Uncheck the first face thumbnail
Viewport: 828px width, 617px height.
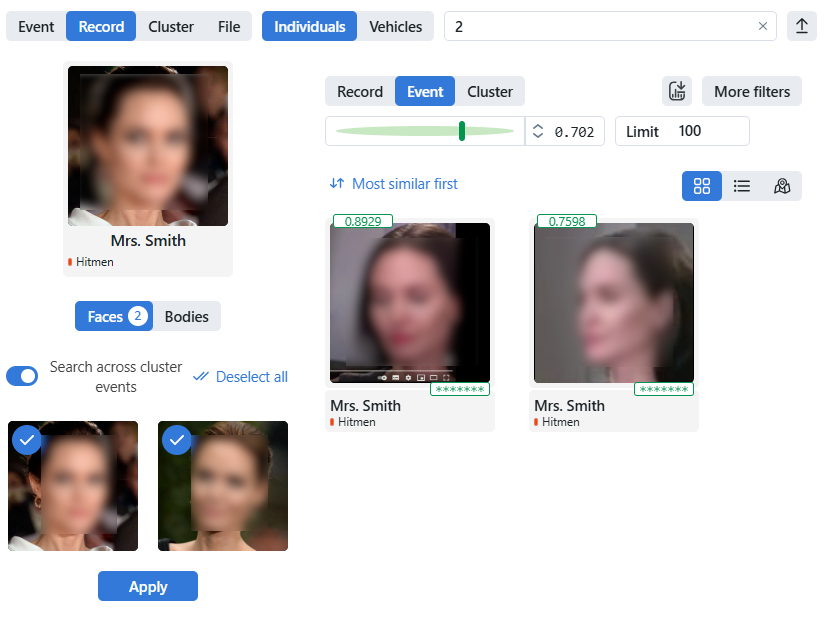click(27, 439)
